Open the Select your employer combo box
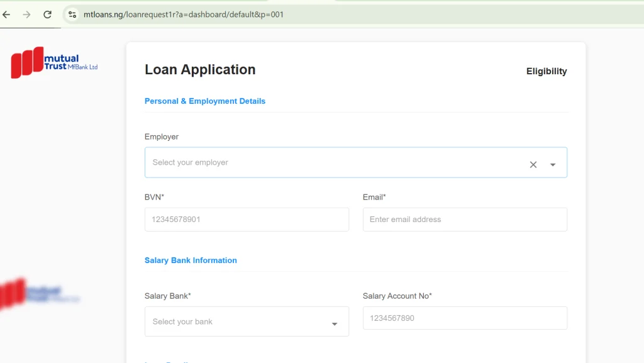Viewport: 644px width, 363px height. pos(356,162)
